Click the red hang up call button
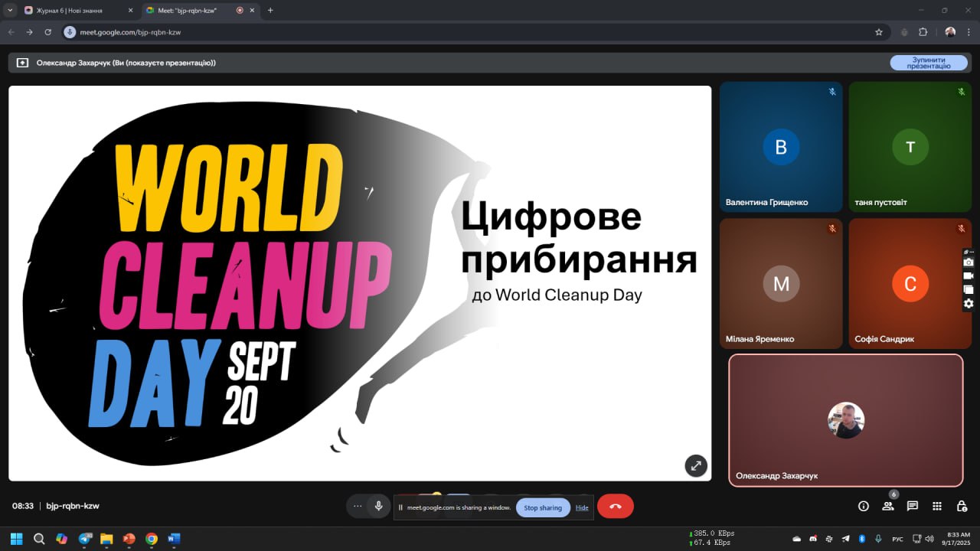The height and width of the screenshot is (551, 980). (615, 507)
